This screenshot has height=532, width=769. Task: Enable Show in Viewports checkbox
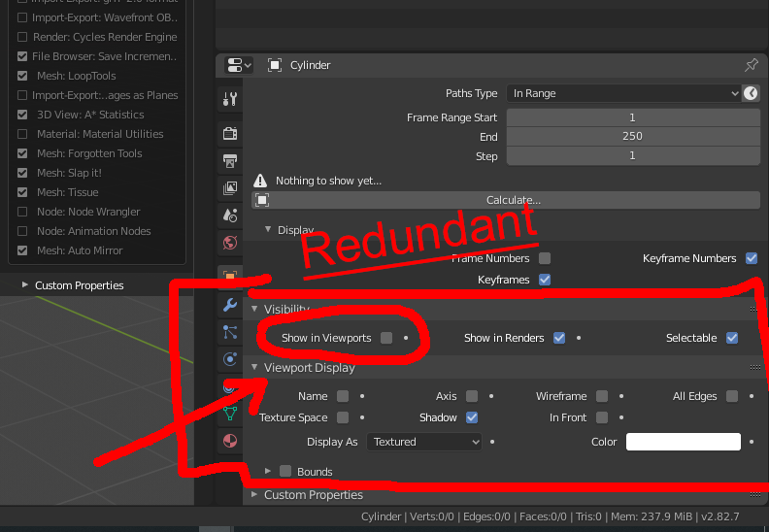386,338
